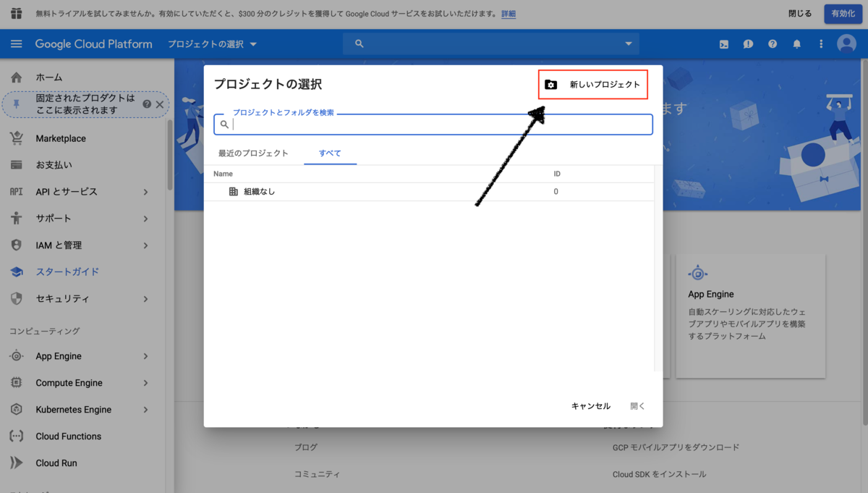Expand the API とサービス submenu chevron
868x493 pixels.
tap(145, 192)
